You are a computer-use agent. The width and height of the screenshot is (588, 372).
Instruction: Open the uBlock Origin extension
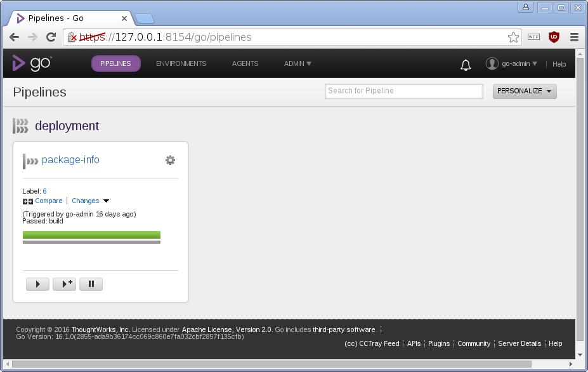coord(554,37)
